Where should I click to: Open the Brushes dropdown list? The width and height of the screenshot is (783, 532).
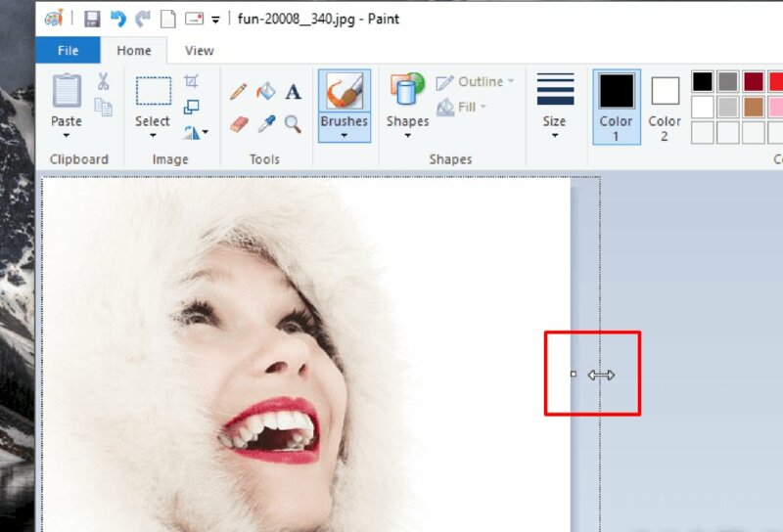coord(345,135)
